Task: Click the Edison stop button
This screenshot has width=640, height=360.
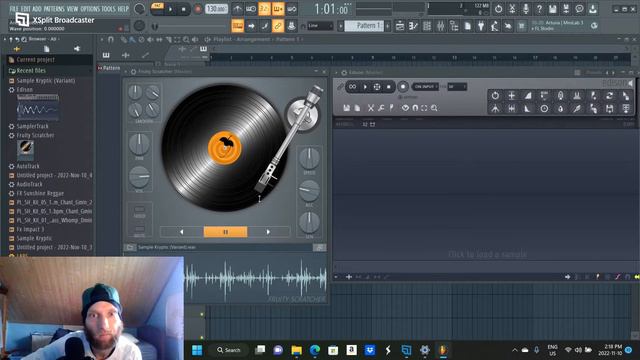Action: pyautogui.click(x=389, y=87)
